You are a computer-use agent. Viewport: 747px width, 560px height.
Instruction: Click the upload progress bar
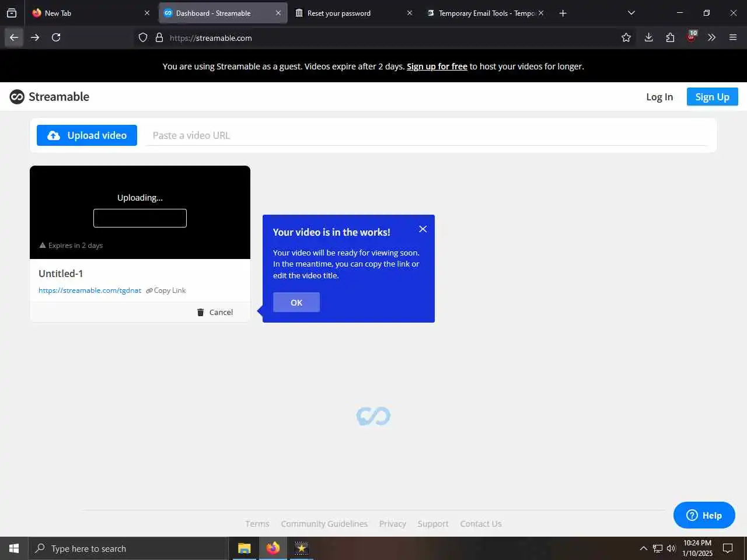[x=140, y=218]
